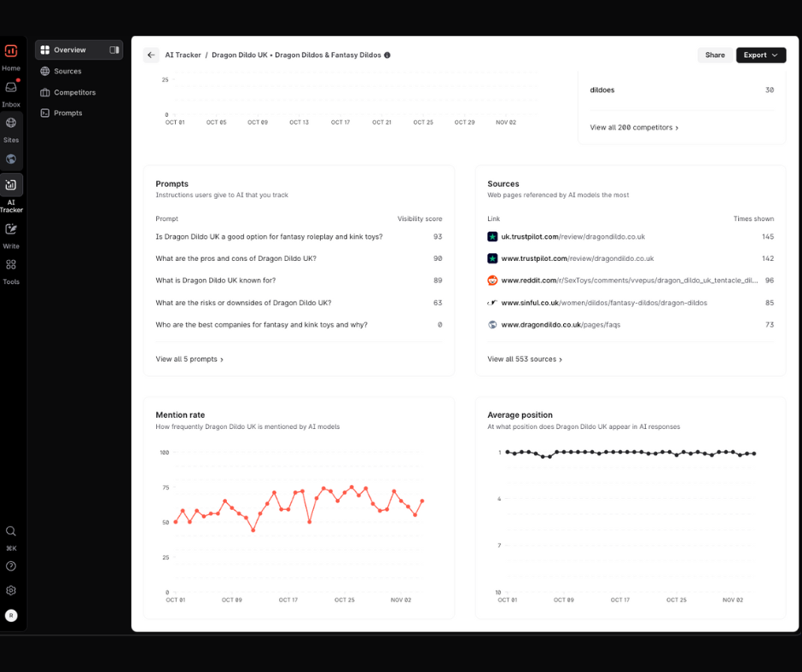Open the www.reddit.com source link
Image resolution: width=802 pixels, height=672 pixels.
tap(629, 281)
